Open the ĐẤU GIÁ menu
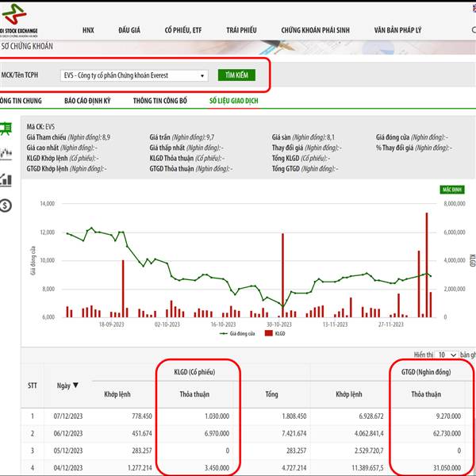This screenshot has height=476, width=476. tap(129, 30)
